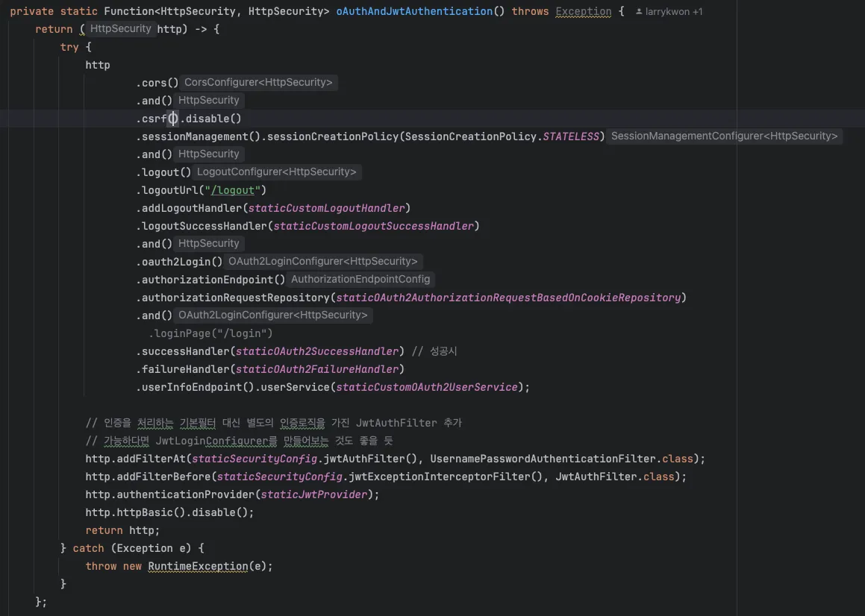Click the addFilterBefore method call
The height and width of the screenshot is (616, 865).
pos(163,477)
